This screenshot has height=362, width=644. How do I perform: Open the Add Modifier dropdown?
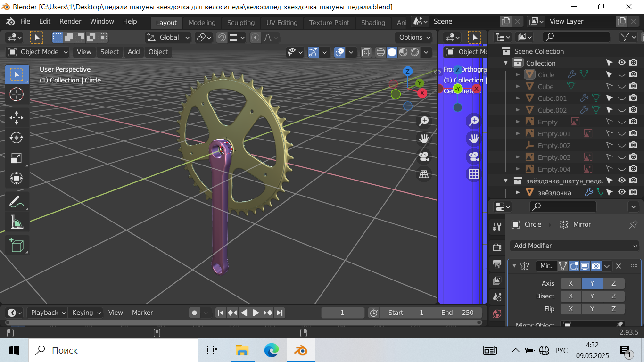click(574, 246)
